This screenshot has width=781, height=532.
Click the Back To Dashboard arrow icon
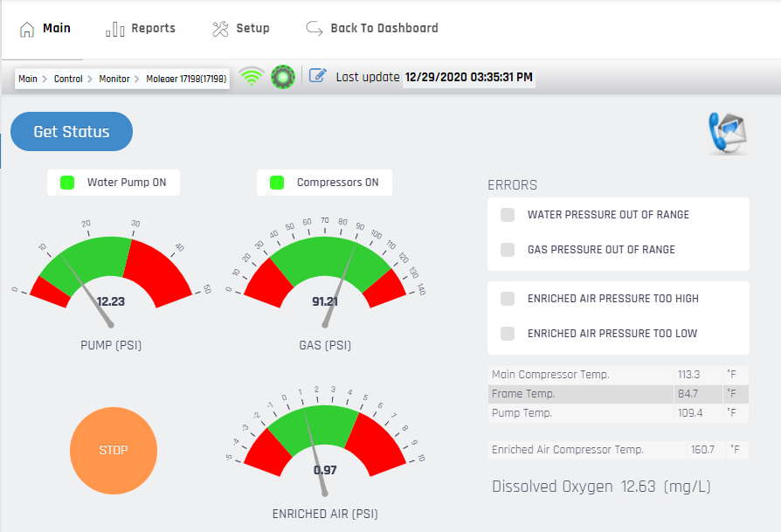[x=313, y=27]
